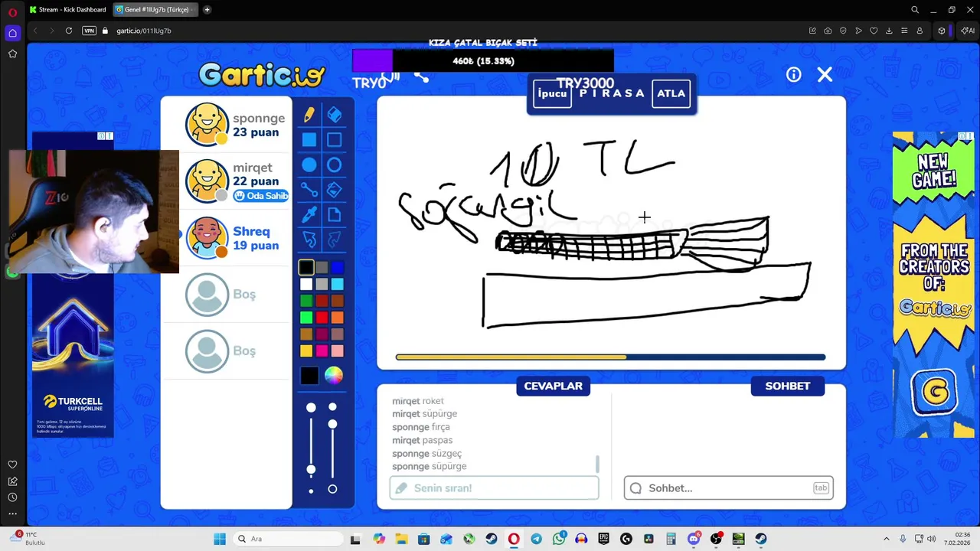Open the info icon on Gartic header
Viewport: 980px width, 551px height.
point(793,74)
